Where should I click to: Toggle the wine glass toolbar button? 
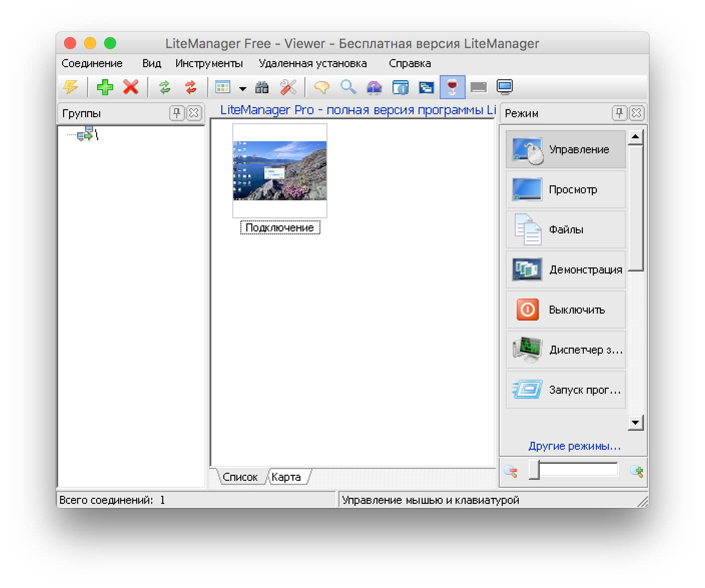tap(453, 87)
